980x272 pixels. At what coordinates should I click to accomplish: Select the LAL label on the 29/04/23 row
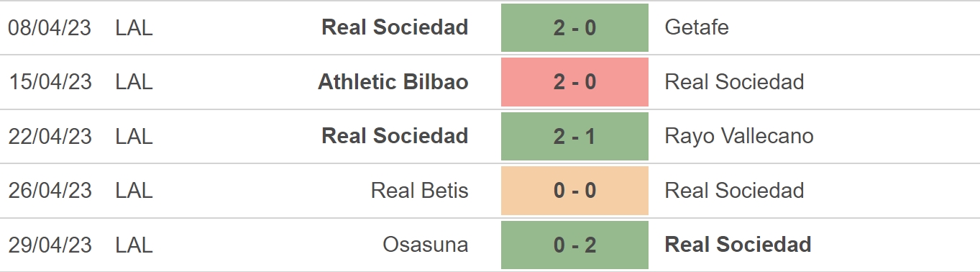pos(134,245)
